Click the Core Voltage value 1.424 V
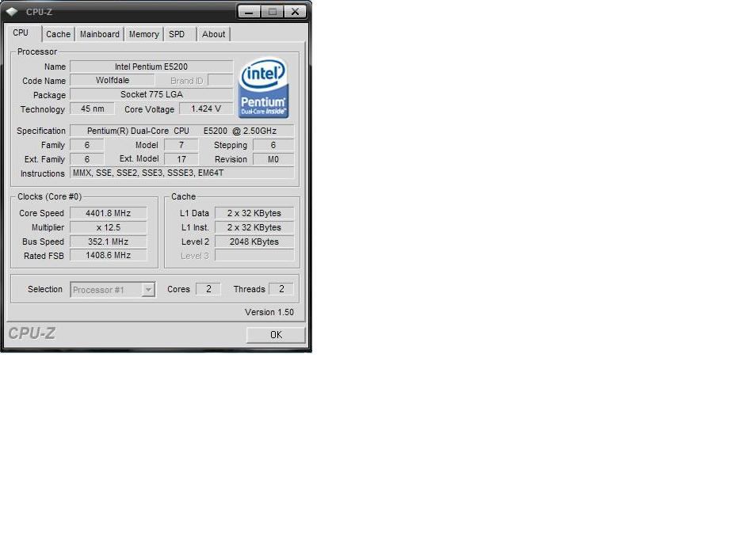 pyautogui.click(x=206, y=109)
